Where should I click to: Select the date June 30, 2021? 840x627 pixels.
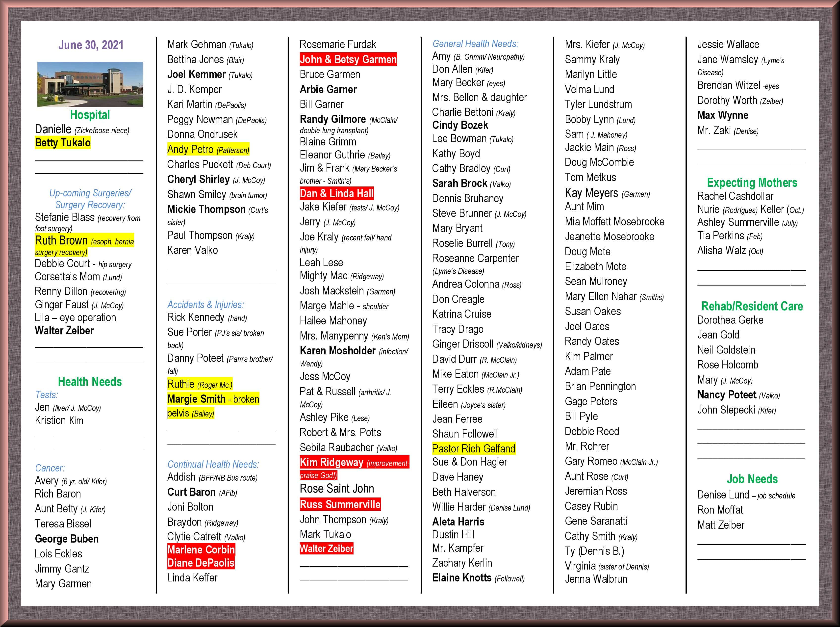(x=91, y=45)
